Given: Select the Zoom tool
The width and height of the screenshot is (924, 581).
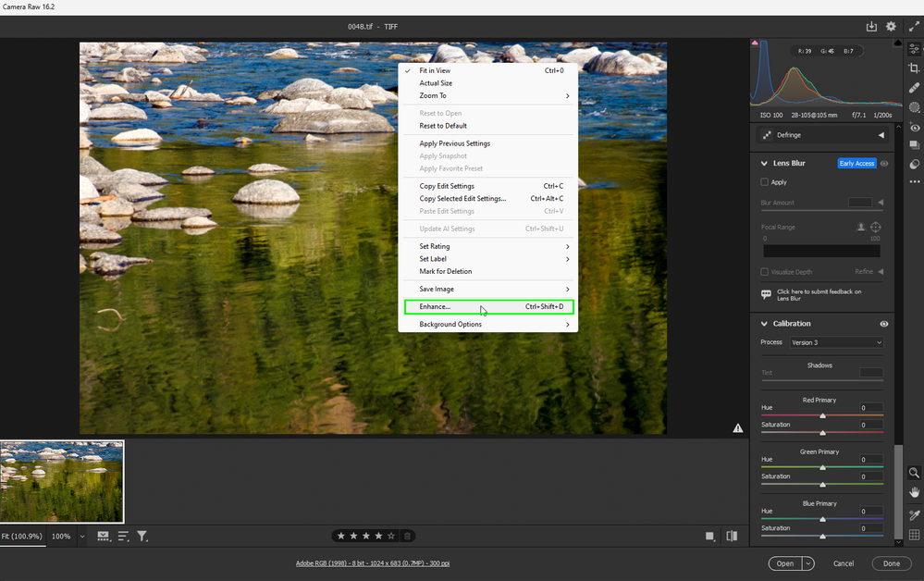Looking at the screenshot, I should pyautogui.click(x=914, y=474).
